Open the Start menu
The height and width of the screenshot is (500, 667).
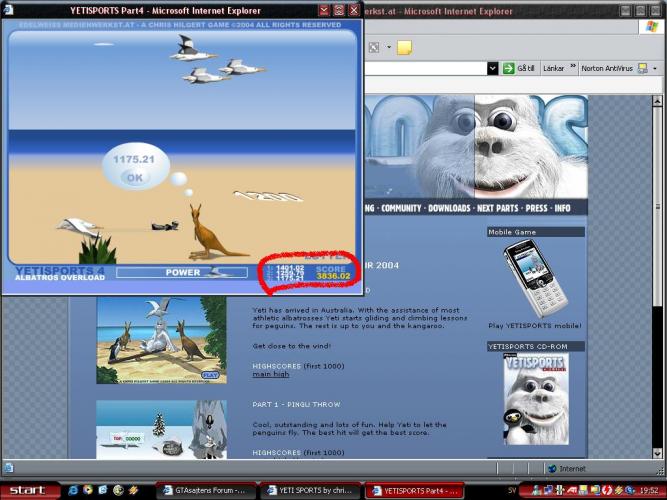[30, 491]
